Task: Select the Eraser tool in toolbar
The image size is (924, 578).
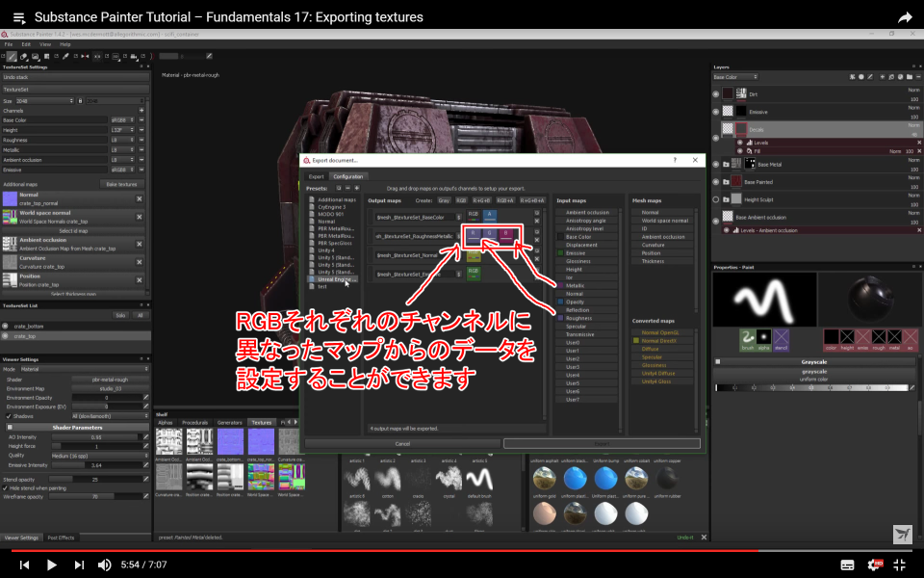Action: pos(23,57)
